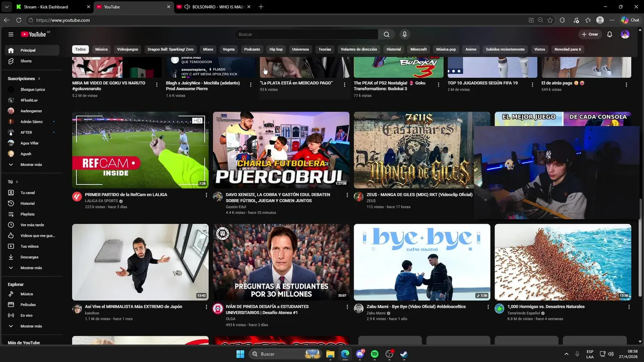Open the Tú section chevron
Viewport: 644px width, 362px height.
coord(17,182)
